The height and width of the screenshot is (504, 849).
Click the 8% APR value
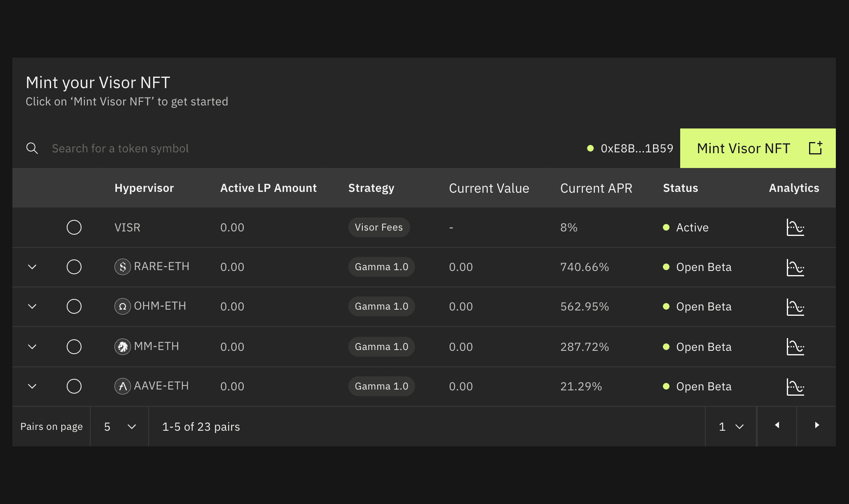[x=569, y=228]
